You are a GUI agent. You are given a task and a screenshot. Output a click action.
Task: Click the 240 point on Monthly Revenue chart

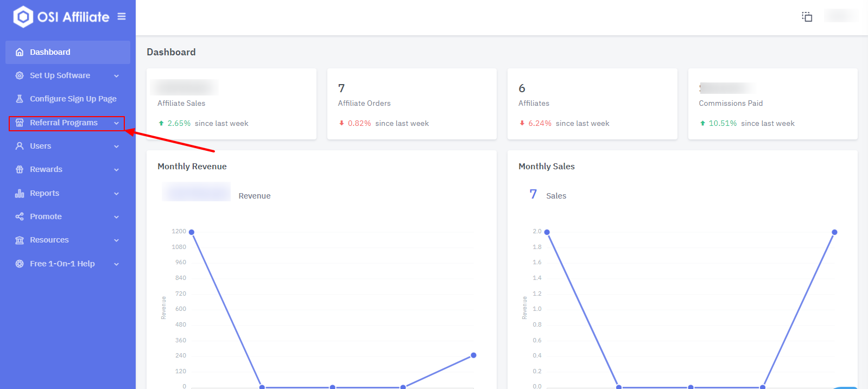click(x=473, y=355)
